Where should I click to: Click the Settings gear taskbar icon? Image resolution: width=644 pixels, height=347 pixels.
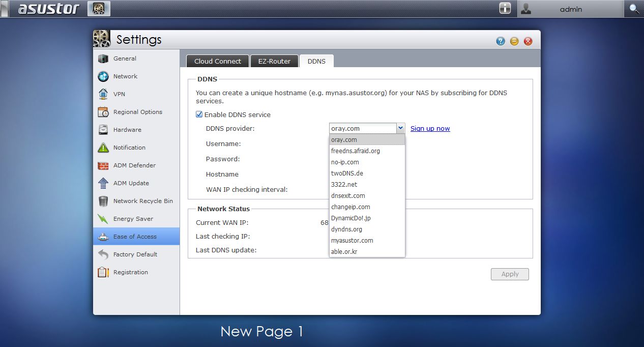point(99,9)
